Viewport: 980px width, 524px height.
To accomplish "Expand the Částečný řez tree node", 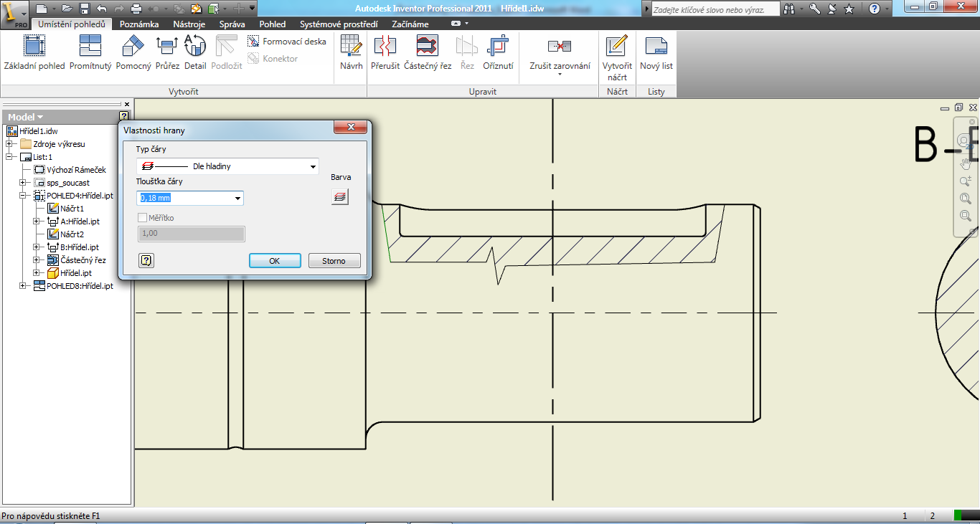I will click(x=37, y=260).
